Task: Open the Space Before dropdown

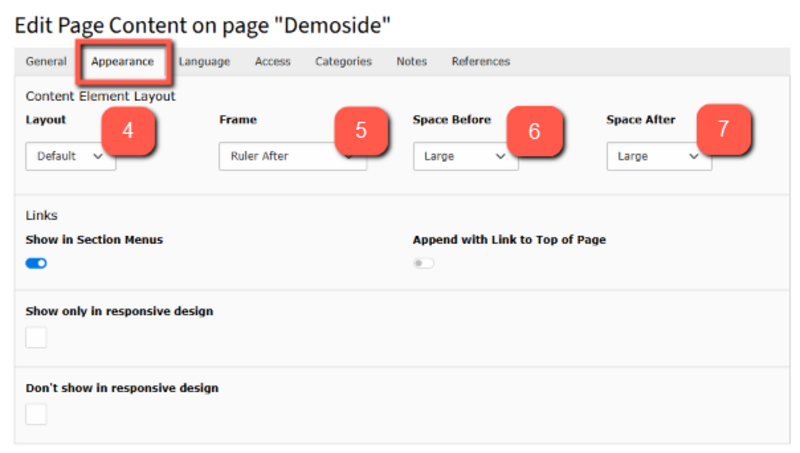Action: [465, 157]
